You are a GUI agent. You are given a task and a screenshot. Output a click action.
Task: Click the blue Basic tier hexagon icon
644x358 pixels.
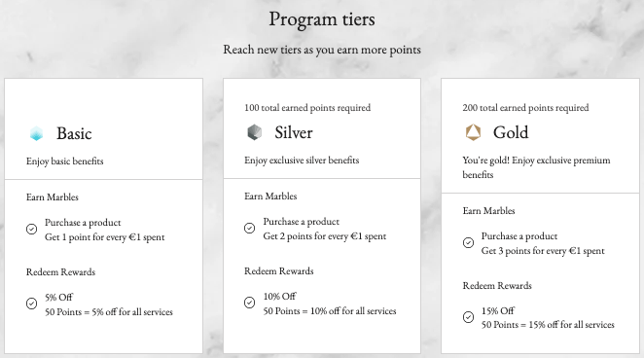tap(36, 133)
